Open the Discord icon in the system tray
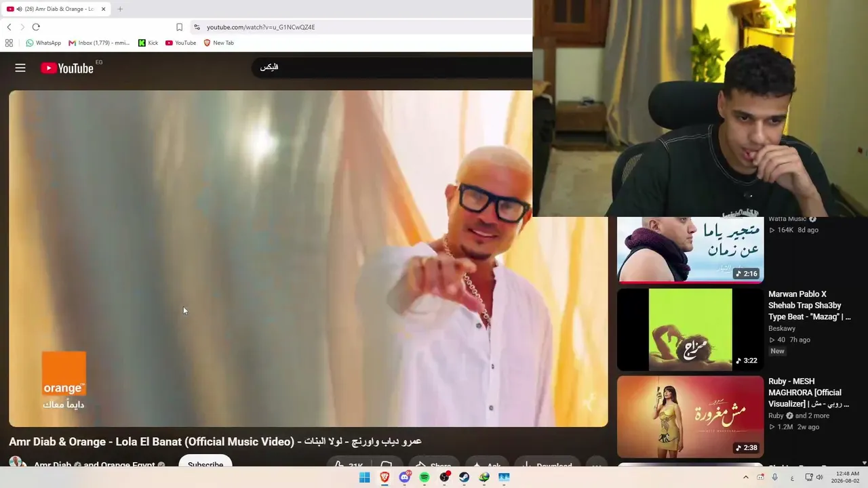This screenshot has height=488, width=868. [760, 477]
